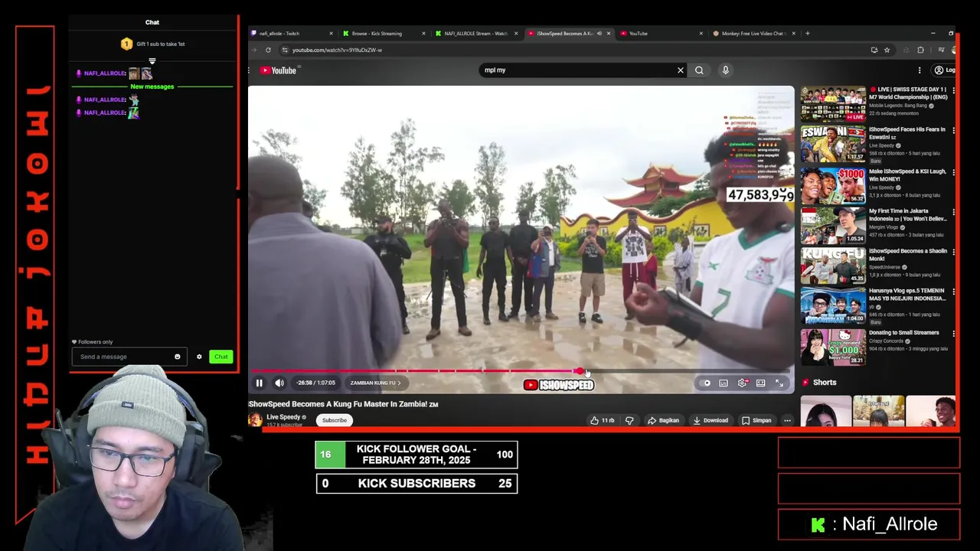Pause the YouTube video
The image size is (980, 551).
pos(259,383)
